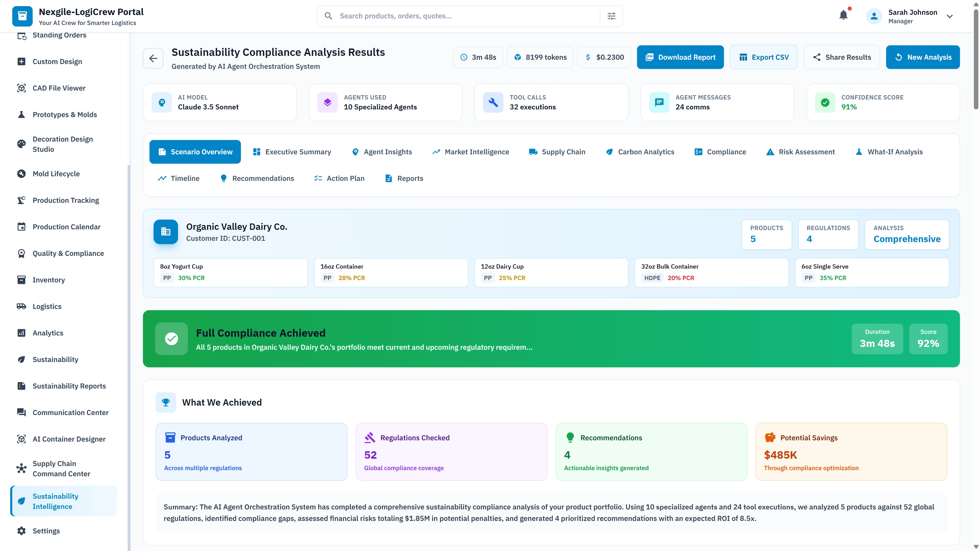Start a New Analysis
This screenshot has height=551, width=980.
tap(923, 57)
